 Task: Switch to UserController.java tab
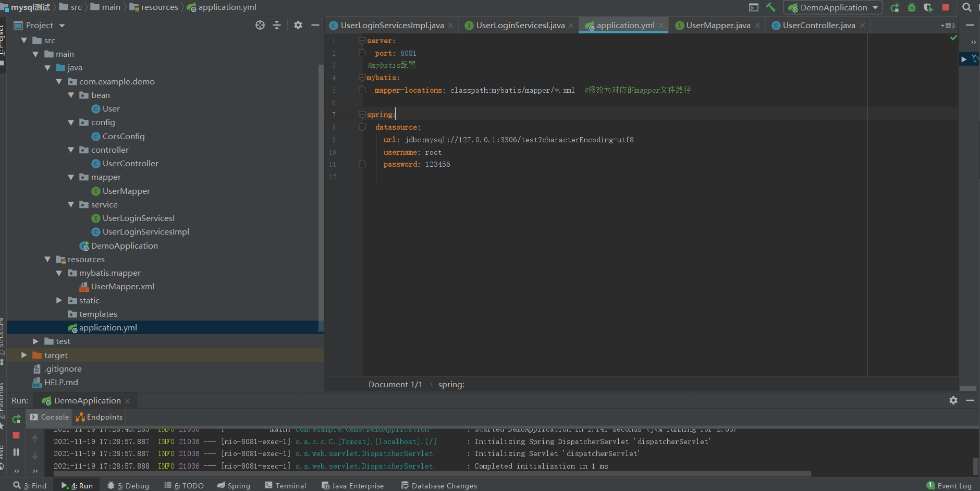click(x=818, y=25)
